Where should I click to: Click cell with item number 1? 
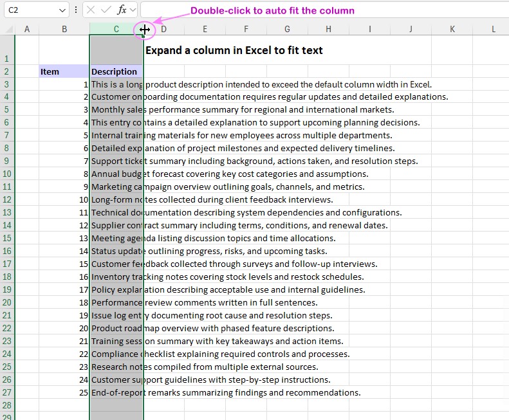(x=64, y=84)
